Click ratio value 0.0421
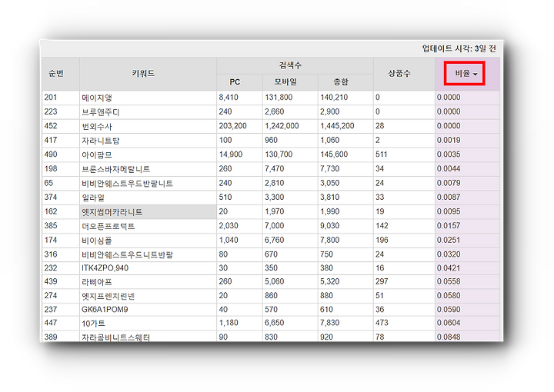Screen dimensions: 554x392 pos(449,268)
